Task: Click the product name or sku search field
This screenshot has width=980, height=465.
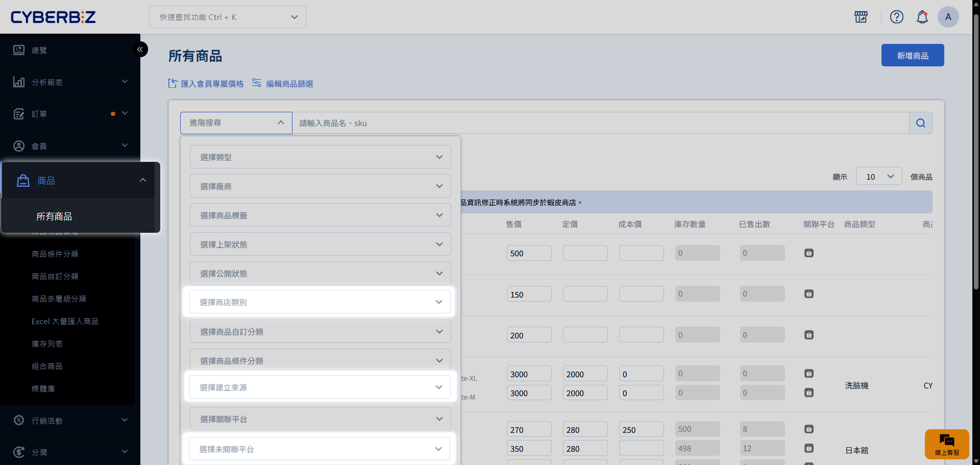Action: (600, 123)
